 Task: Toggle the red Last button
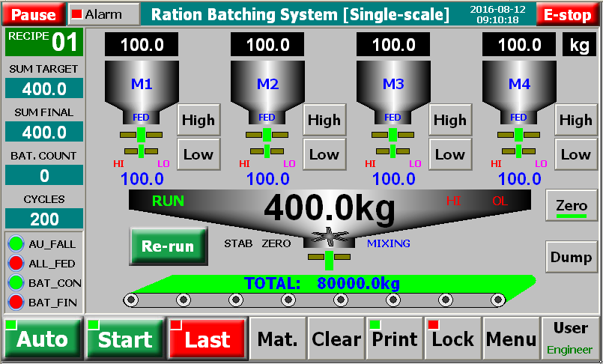coord(207,339)
